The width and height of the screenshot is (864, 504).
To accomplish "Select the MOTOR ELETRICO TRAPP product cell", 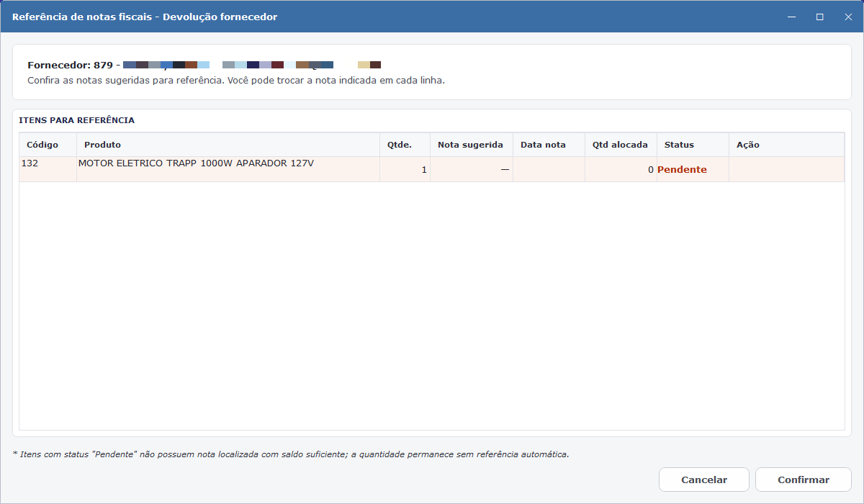I will [x=228, y=169].
